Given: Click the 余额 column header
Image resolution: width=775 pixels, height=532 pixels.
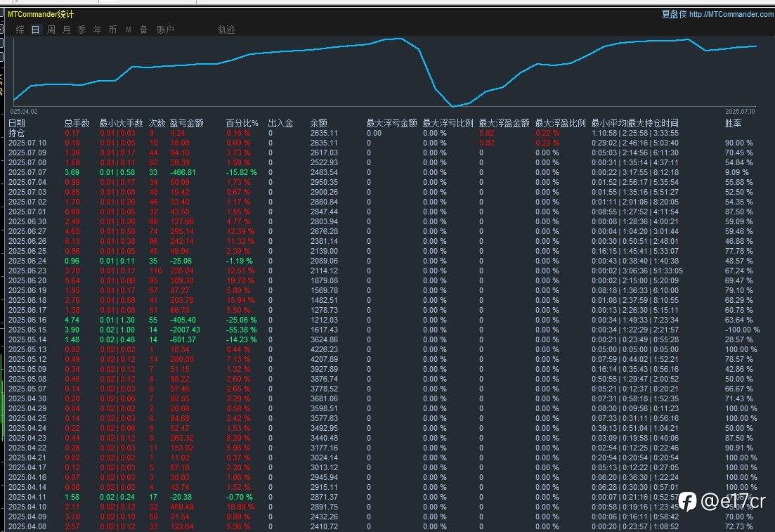Looking at the screenshot, I should coord(319,123).
